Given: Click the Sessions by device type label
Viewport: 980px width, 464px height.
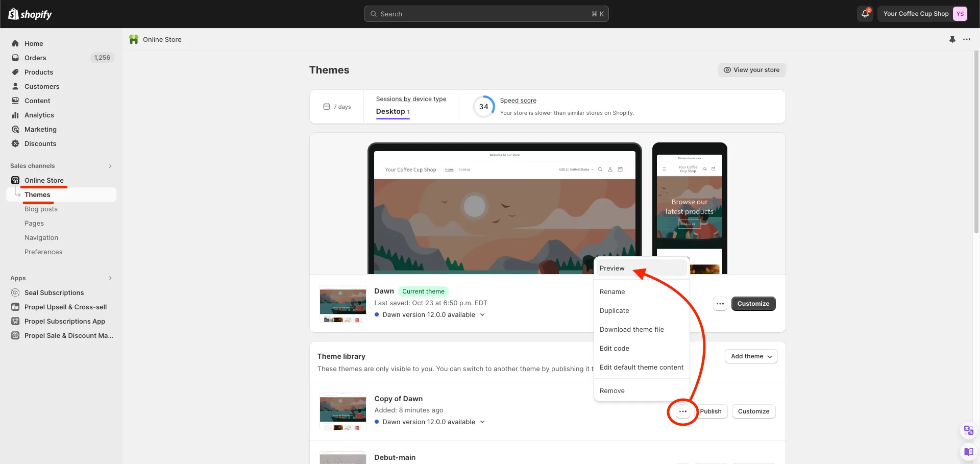Looking at the screenshot, I should point(411,99).
